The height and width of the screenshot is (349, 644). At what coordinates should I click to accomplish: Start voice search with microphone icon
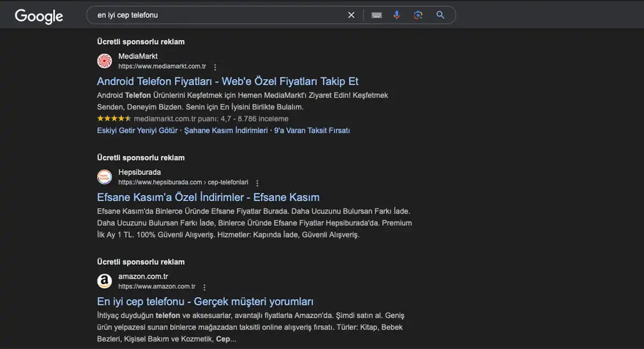[397, 15]
